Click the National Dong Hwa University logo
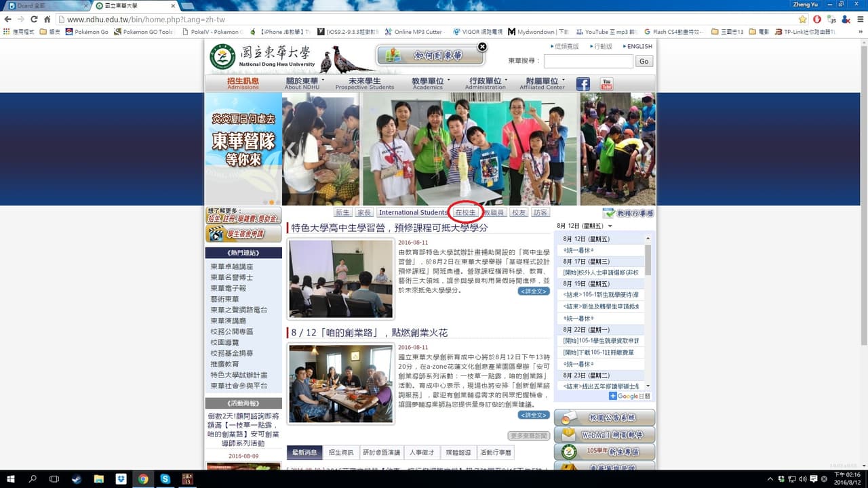This screenshot has height=488, width=868. [263, 57]
